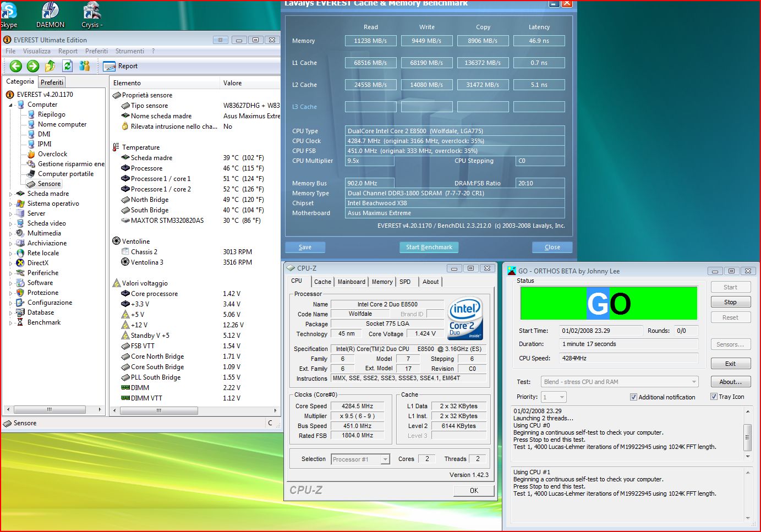Open the Priority dropdown in ORTHOS
761x532 pixels.
554,397
